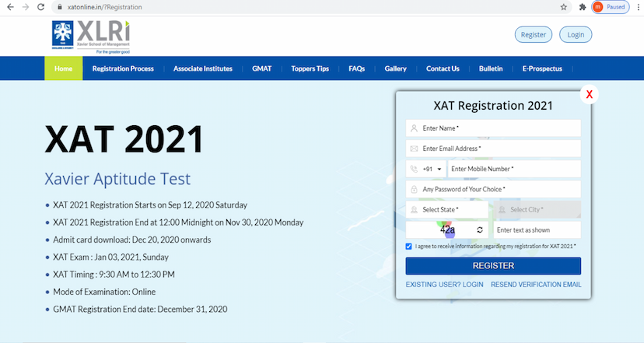
Task: Click RESEND VERIFICATION EMAIL link
Action: pyautogui.click(x=536, y=284)
